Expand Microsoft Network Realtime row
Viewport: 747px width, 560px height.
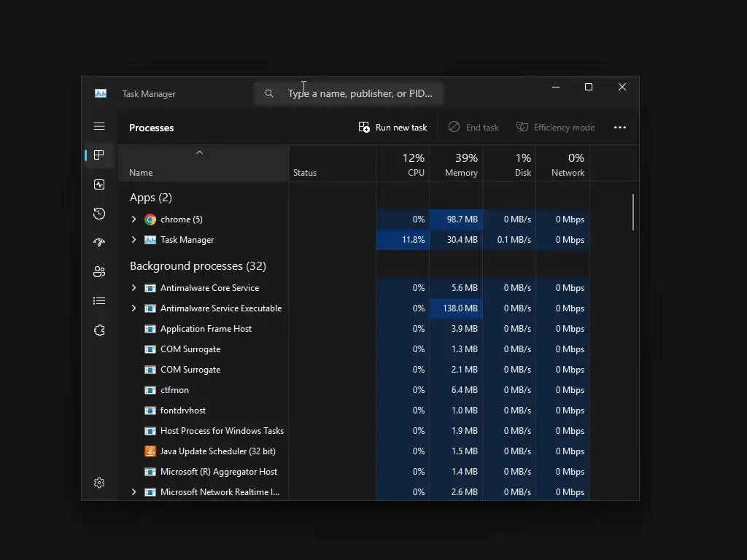[134, 492]
